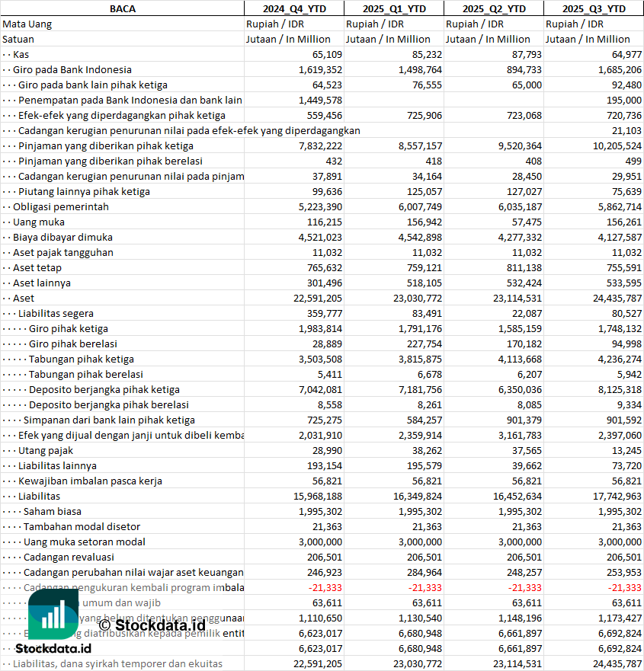Select value 10,205,524 in 2025_Q3_YTD
Image resolution: width=644 pixels, height=671 pixels.
617,146
